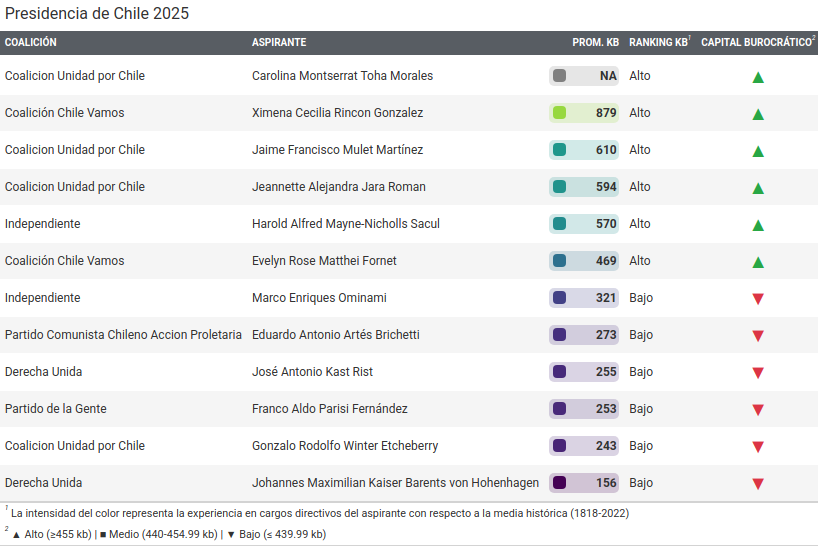Click Bajo ranking in Kaiser row
Screen dimensions: 818x546
coord(641,483)
